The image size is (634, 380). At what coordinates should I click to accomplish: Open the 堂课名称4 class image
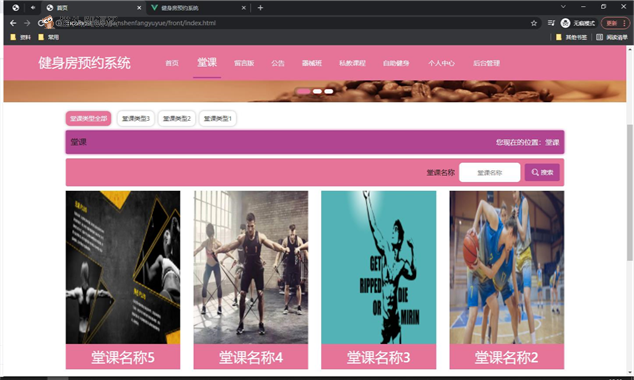point(251,267)
